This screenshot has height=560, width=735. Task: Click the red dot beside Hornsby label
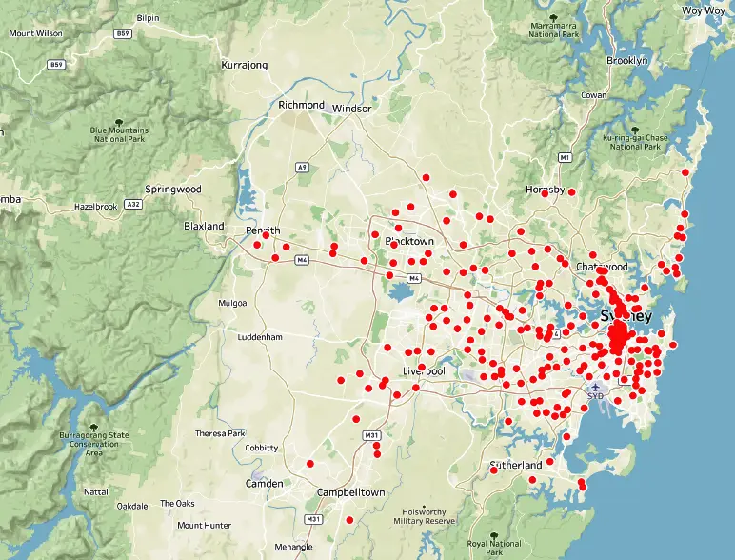[546, 192]
